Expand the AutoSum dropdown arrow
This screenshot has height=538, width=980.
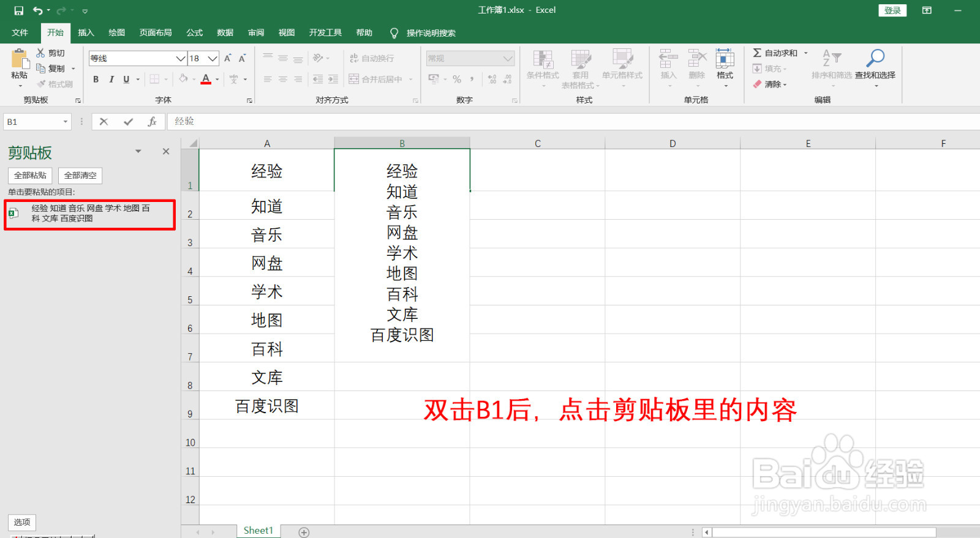click(x=806, y=53)
